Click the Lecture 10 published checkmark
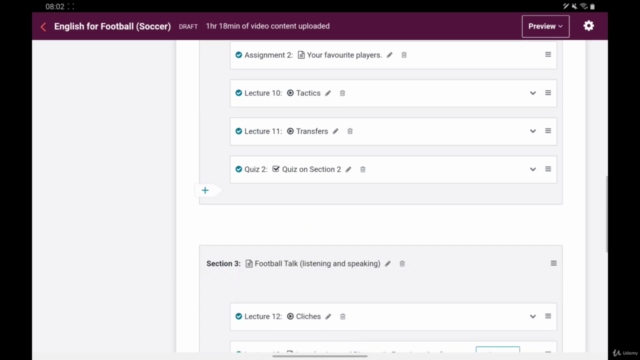The height and width of the screenshot is (360, 640). click(239, 93)
